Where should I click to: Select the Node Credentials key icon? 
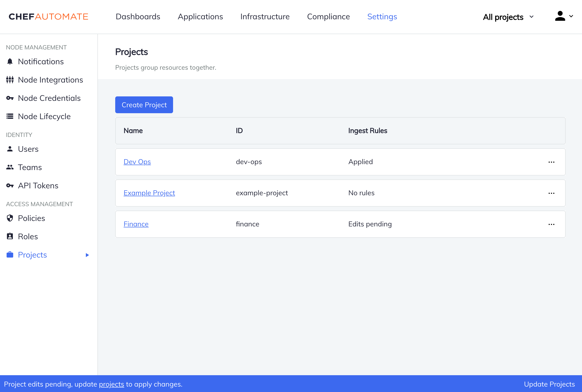pos(10,98)
